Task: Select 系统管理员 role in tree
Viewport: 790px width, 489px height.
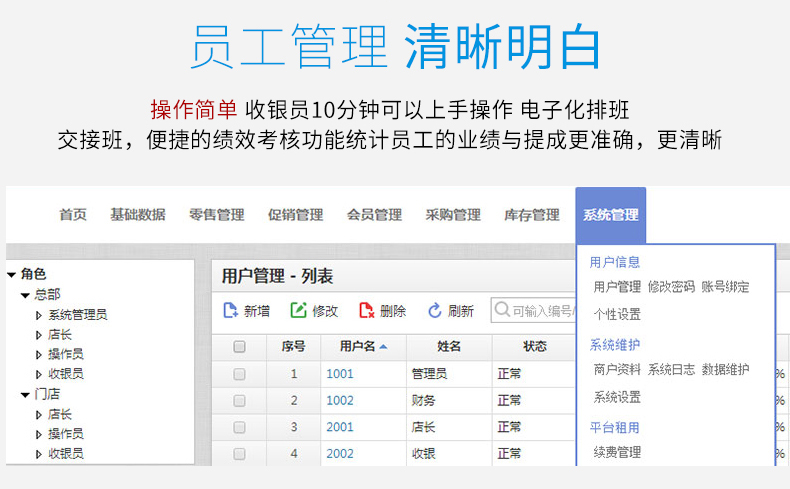Action: point(77,314)
